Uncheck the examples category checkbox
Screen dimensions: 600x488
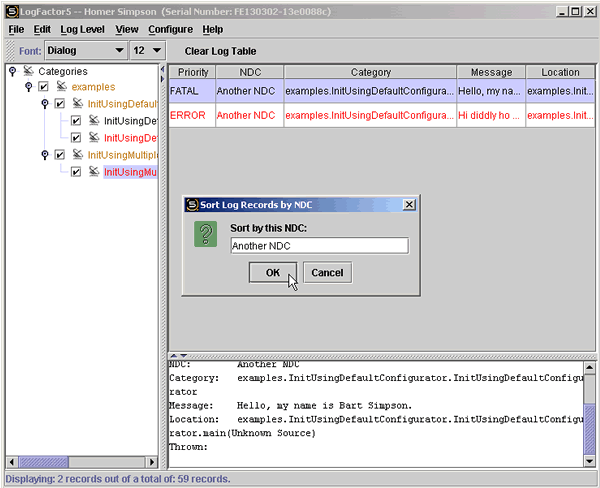point(43,87)
